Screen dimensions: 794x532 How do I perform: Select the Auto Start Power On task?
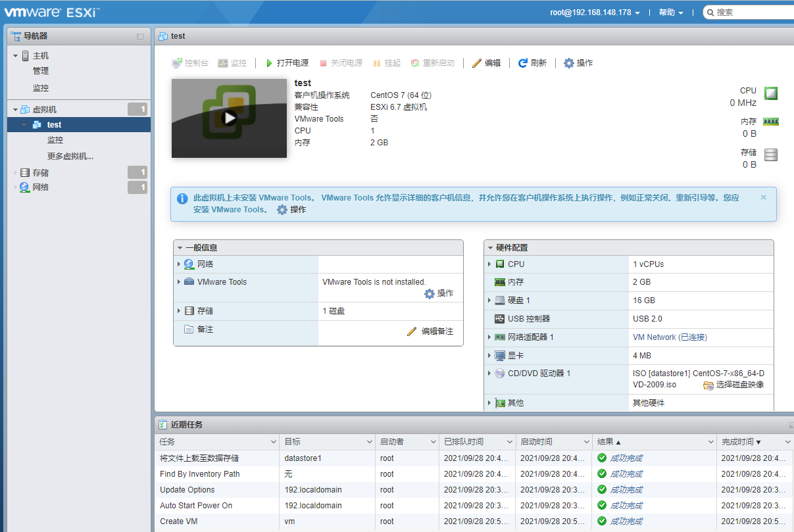(474, 506)
